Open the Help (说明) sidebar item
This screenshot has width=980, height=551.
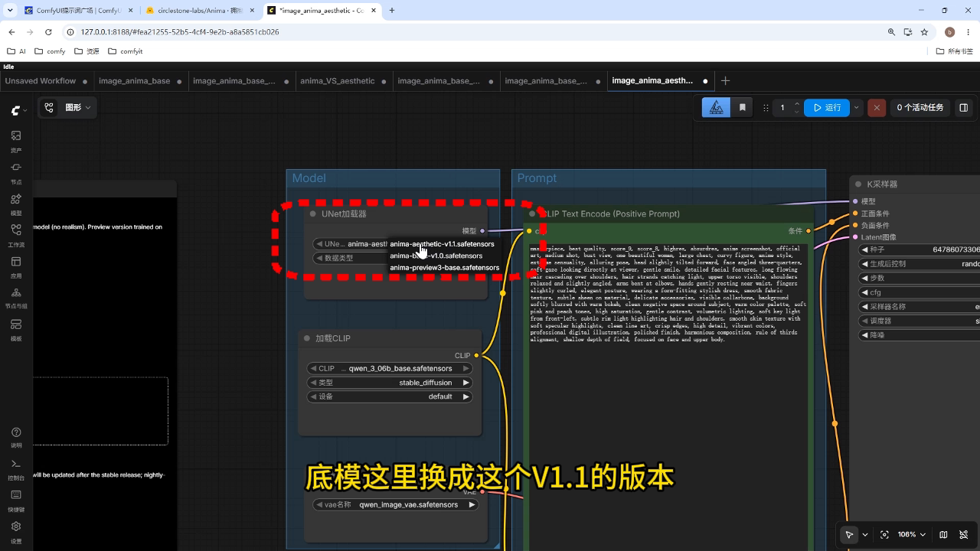(x=15, y=437)
